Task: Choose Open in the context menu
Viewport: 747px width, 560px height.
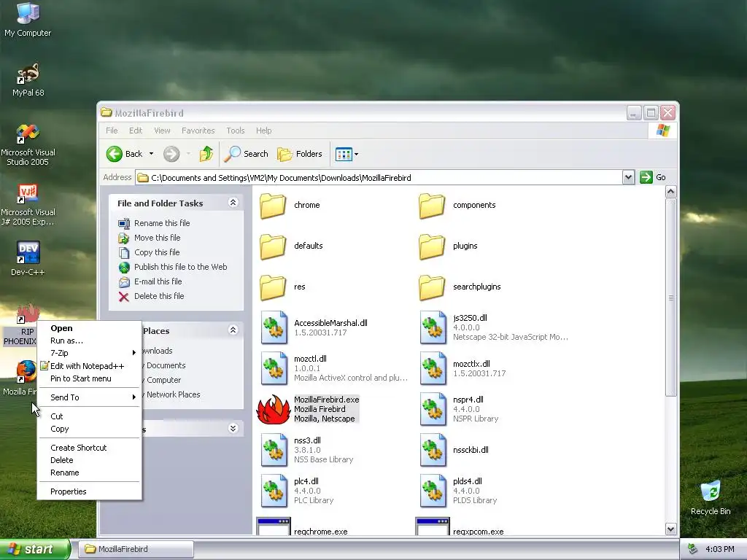Action: [89, 328]
